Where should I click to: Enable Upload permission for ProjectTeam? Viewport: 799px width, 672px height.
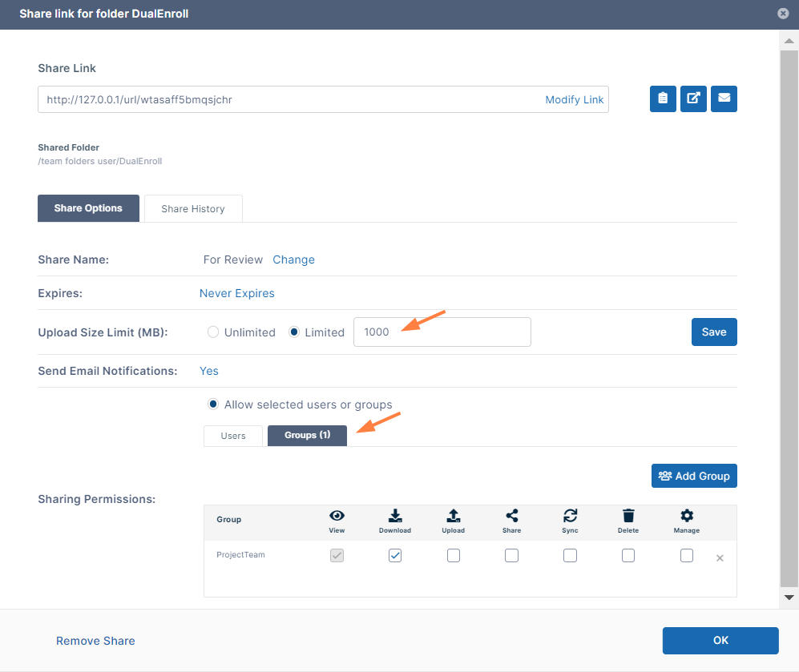coord(454,555)
